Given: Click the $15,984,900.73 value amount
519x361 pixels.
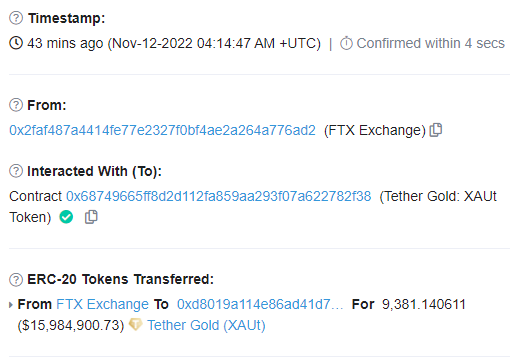Looking at the screenshot, I should coord(71,325).
